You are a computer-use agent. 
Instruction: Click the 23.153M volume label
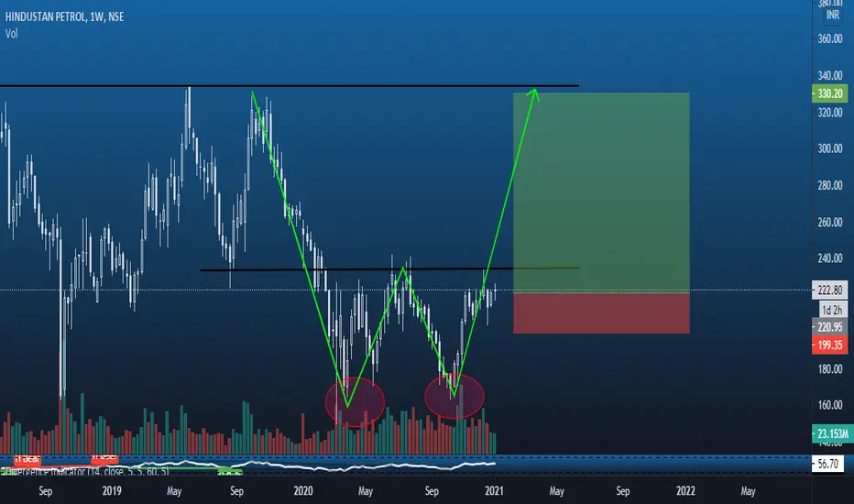coord(832,434)
